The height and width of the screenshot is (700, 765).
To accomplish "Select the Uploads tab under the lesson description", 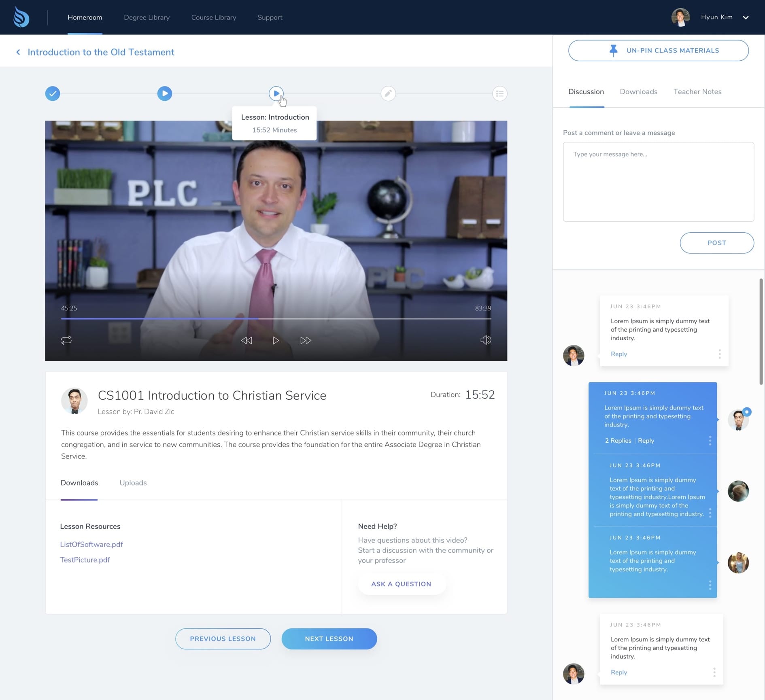I will pos(133,483).
